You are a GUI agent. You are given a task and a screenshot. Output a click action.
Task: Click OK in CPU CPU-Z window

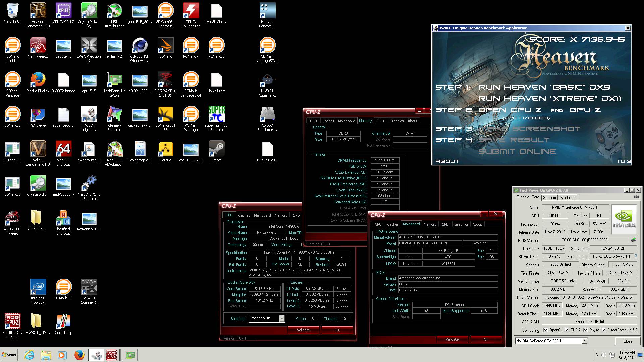point(337,330)
